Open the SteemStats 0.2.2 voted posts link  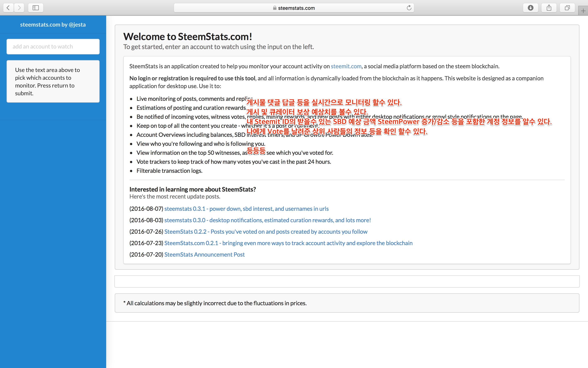pyautogui.click(x=266, y=231)
